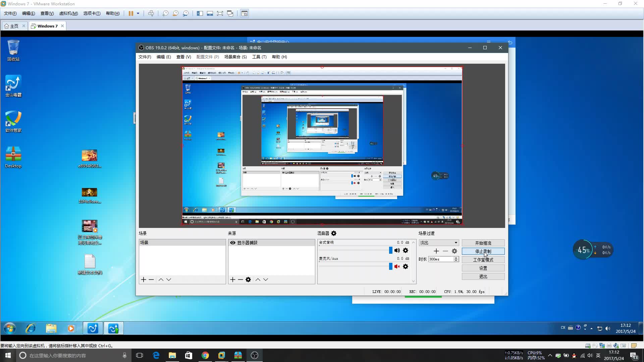Open the snapshot manager

(x=185, y=13)
